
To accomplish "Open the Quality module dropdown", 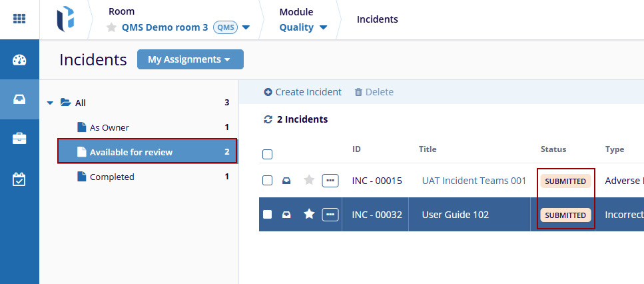I will click(x=323, y=28).
